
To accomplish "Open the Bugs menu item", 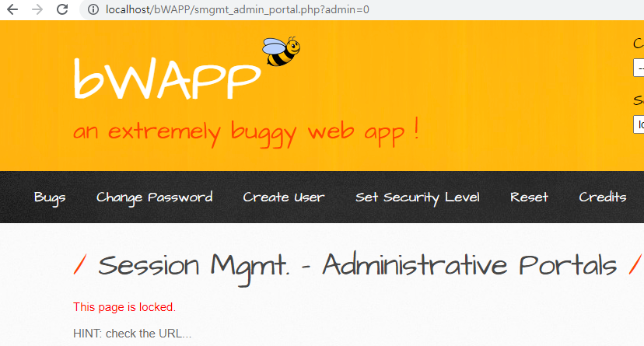I will point(50,197).
